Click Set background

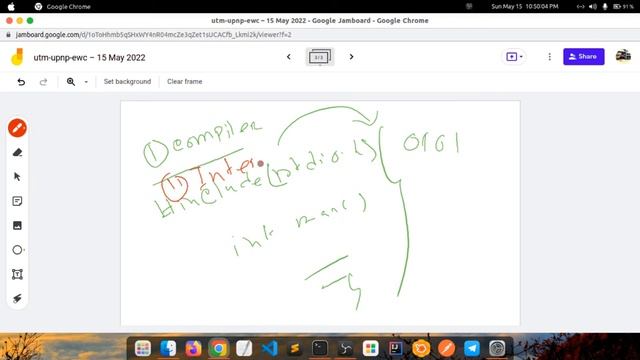point(127,82)
